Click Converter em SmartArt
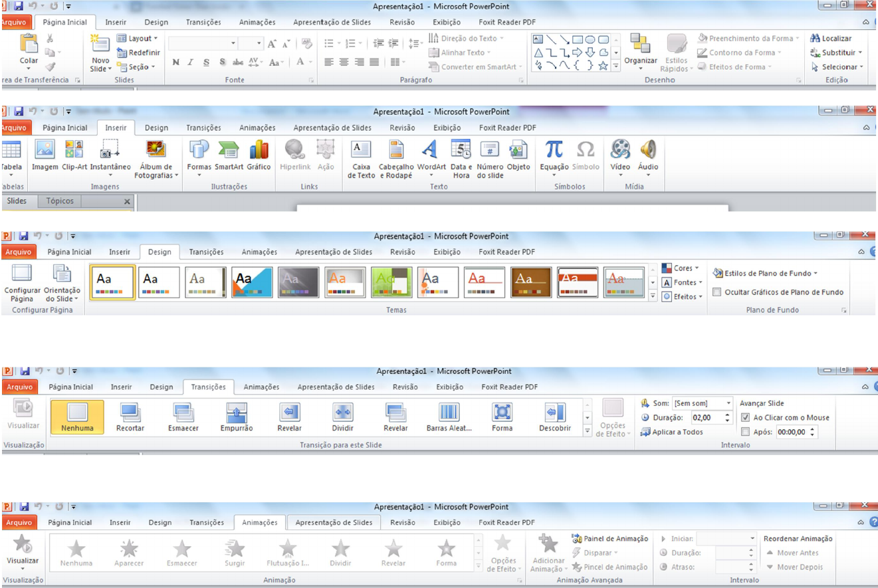878x588 pixels. click(x=475, y=66)
